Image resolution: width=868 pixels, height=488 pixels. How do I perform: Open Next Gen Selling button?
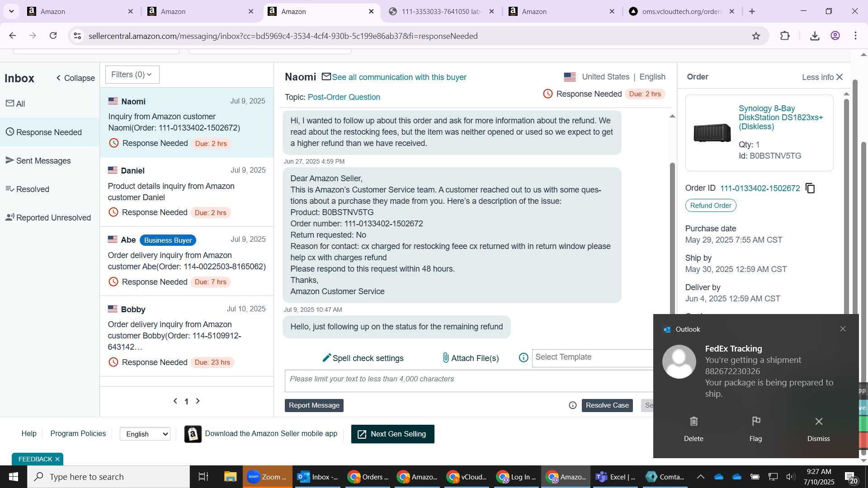pos(392,434)
